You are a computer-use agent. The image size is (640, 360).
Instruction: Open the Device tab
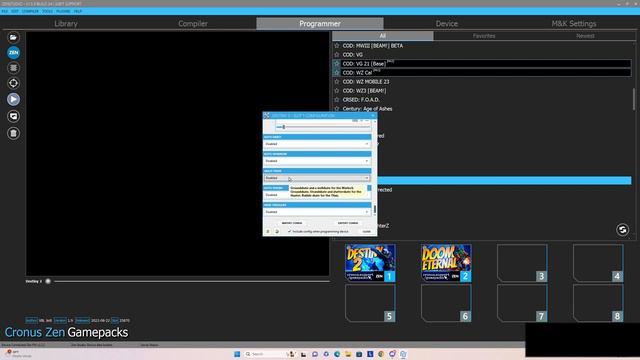point(447,24)
